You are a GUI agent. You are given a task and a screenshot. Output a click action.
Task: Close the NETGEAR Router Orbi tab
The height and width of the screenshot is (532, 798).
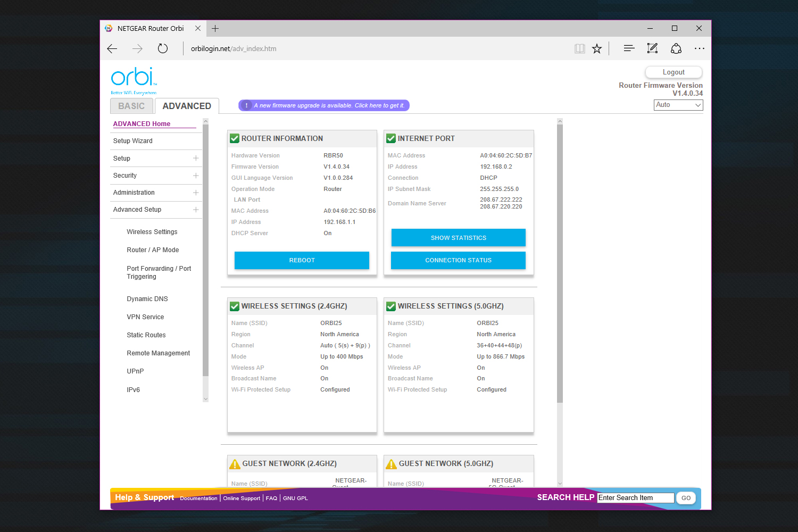pos(198,28)
